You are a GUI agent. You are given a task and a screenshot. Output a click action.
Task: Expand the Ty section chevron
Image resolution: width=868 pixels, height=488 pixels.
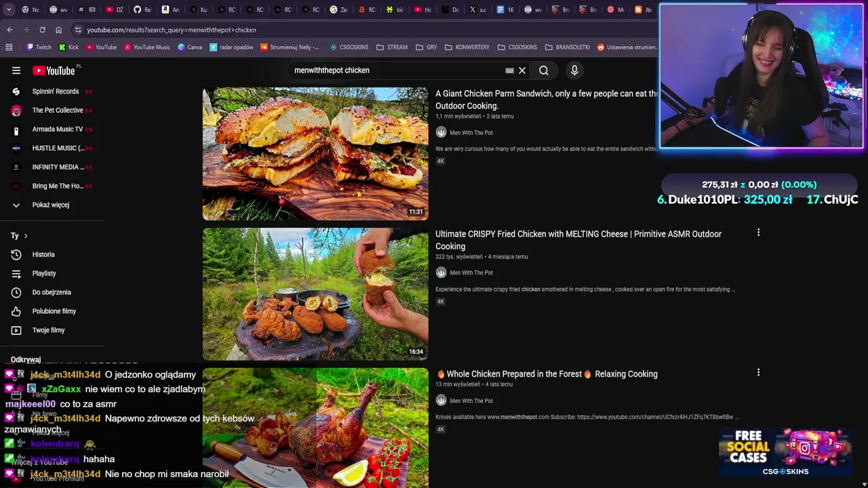click(26, 236)
